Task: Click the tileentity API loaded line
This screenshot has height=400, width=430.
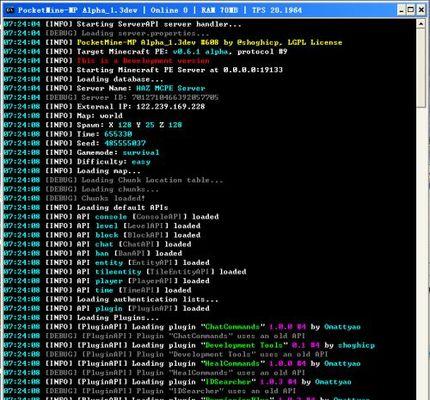Action: pyautogui.click(x=125, y=272)
